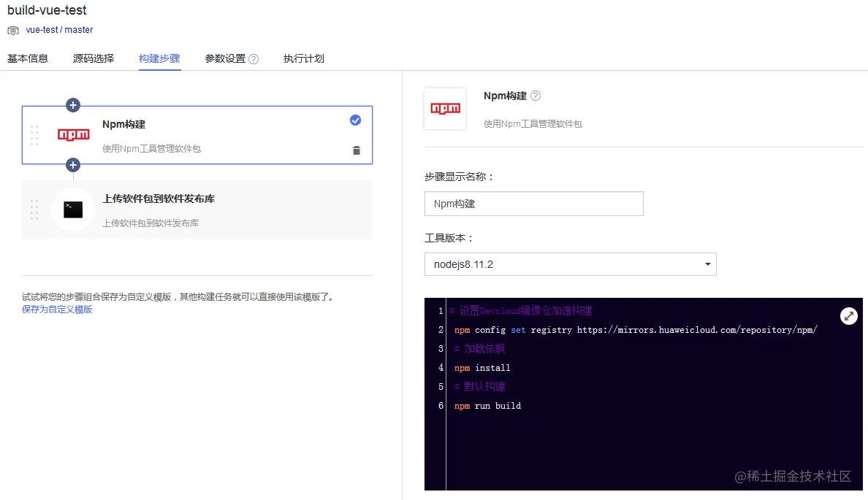Delete the Npm构建 step via trash icon
Viewport: 868px width, 500px height.
pos(357,150)
